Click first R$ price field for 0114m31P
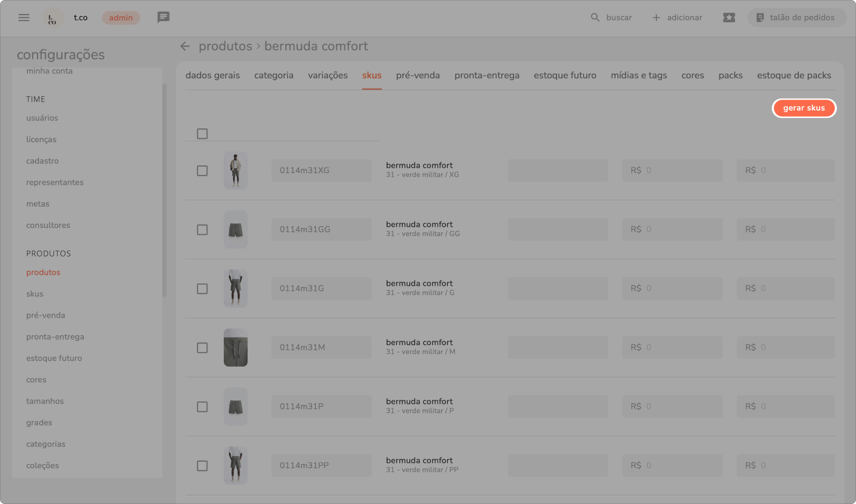This screenshot has height=504, width=856. [x=672, y=406]
